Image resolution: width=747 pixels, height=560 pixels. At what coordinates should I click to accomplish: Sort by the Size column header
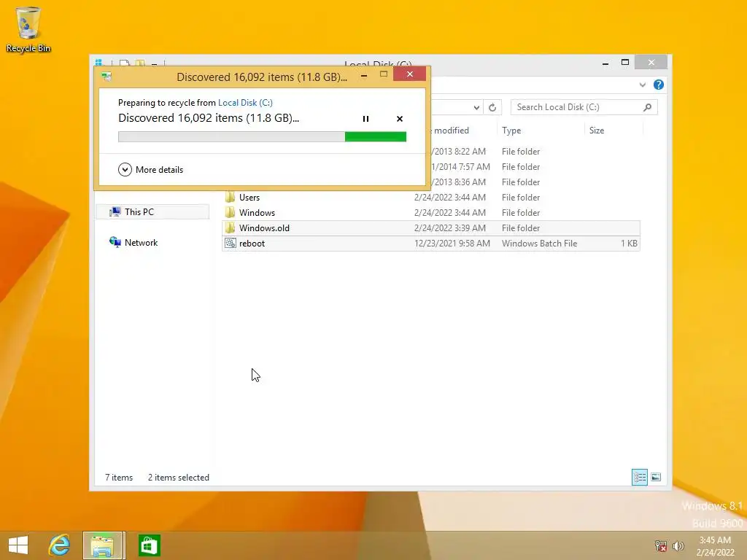tap(614, 131)
